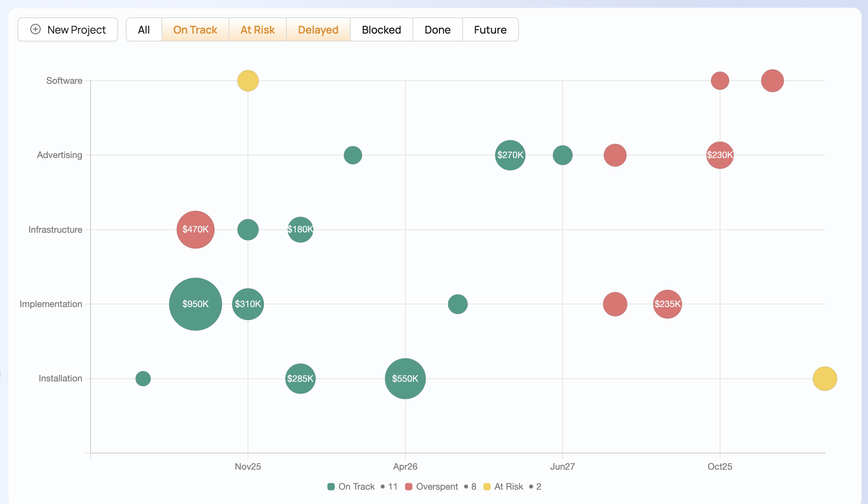Toggle the On Track filter
The image size is (868, 504).
(x=195, y=30)
